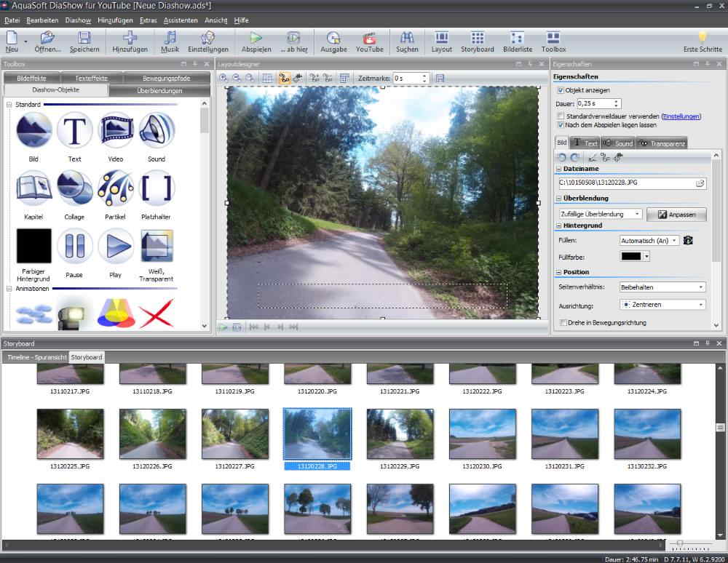Switch to the Timeline - Spuransicht tab
Screen dimensions: 728x563
pyautogui.click(x=36, y=357)
